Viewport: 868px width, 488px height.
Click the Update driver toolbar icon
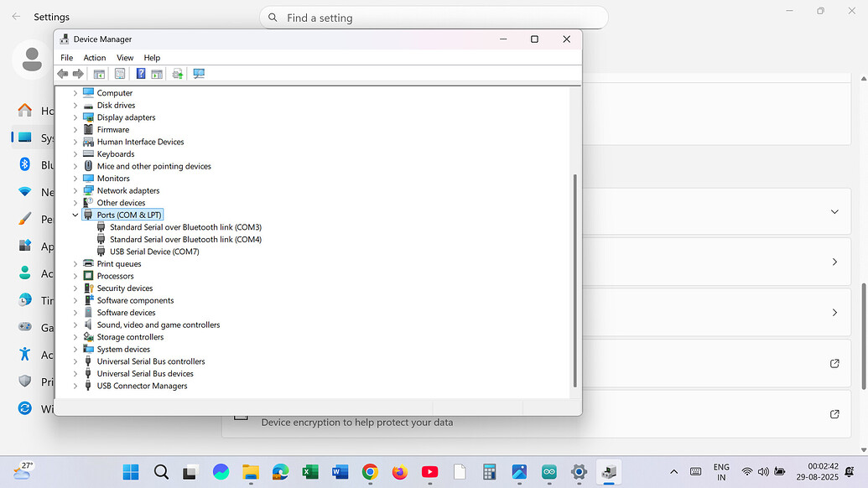tap(157, 73)
